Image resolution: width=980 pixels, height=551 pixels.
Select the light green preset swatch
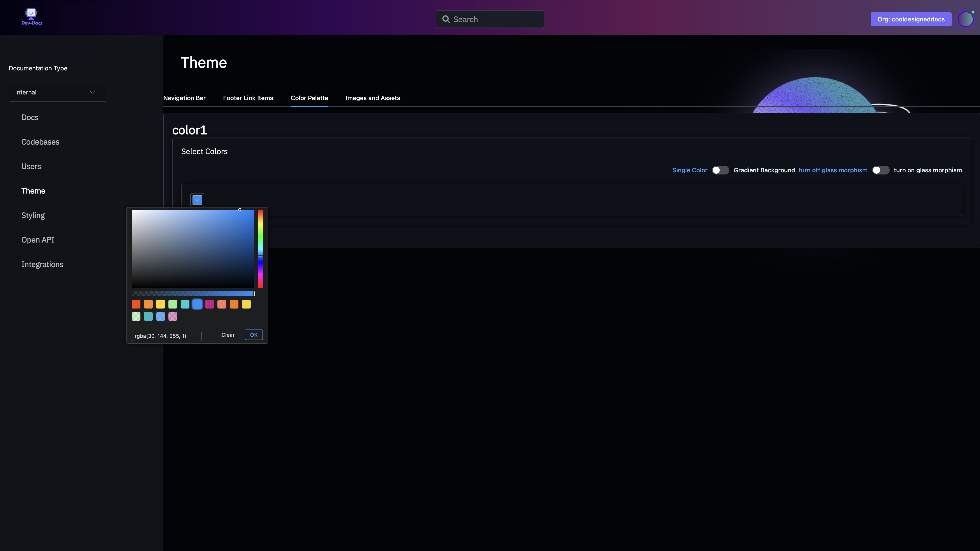(173, 304)
